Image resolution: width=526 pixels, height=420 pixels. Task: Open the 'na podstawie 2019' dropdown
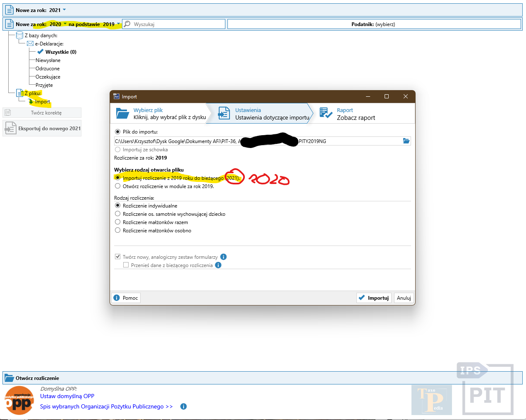tap(118, 24)
